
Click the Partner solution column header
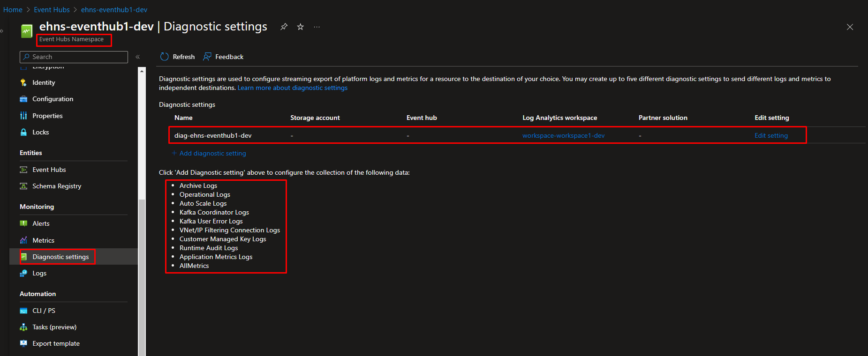[663, 118]
